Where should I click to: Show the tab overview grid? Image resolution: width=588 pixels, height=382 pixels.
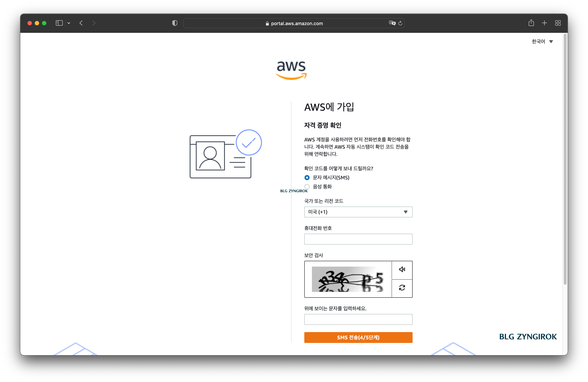coord(558,23)
